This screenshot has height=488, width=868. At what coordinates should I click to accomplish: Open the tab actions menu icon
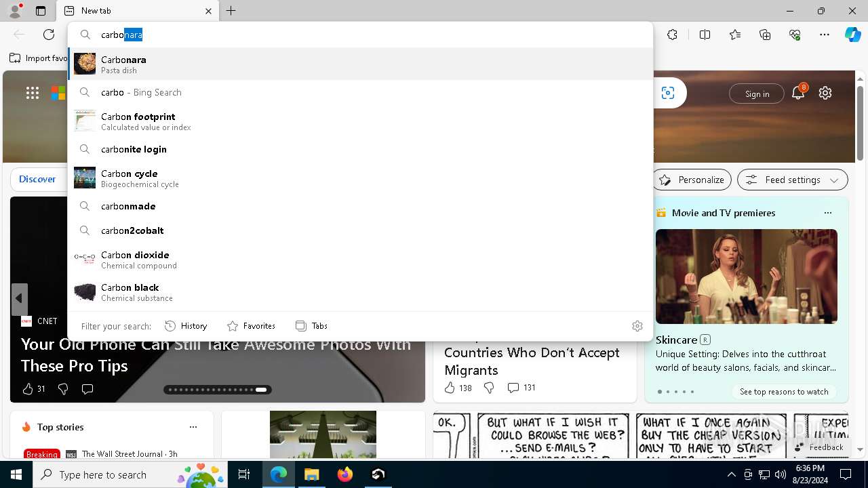[41, 11]
